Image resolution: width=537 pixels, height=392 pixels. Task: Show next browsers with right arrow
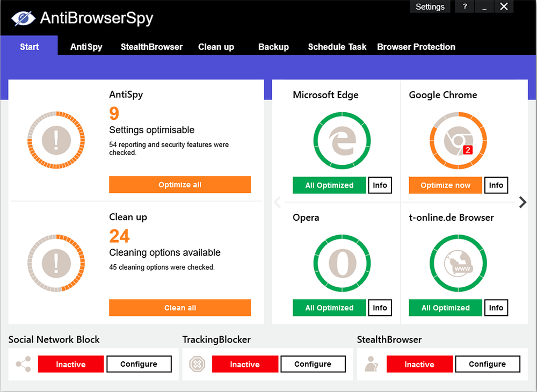pos(523,202)
